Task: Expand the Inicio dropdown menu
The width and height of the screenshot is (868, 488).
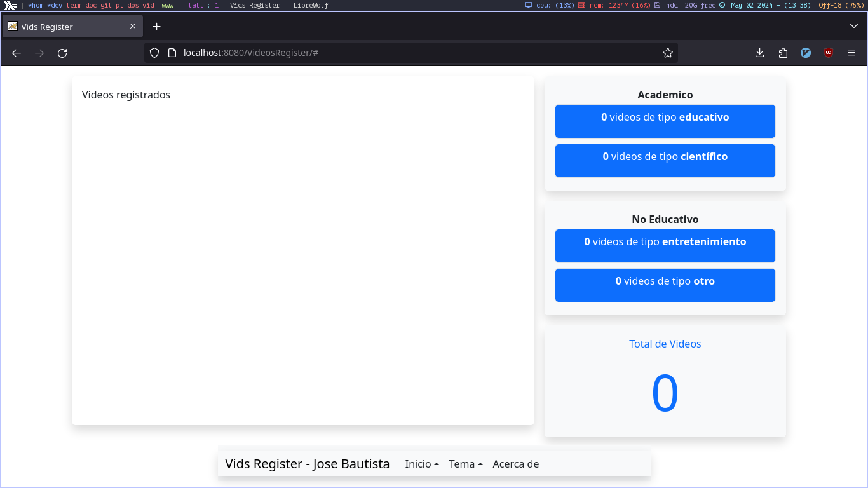Action: tap(422, 464)
